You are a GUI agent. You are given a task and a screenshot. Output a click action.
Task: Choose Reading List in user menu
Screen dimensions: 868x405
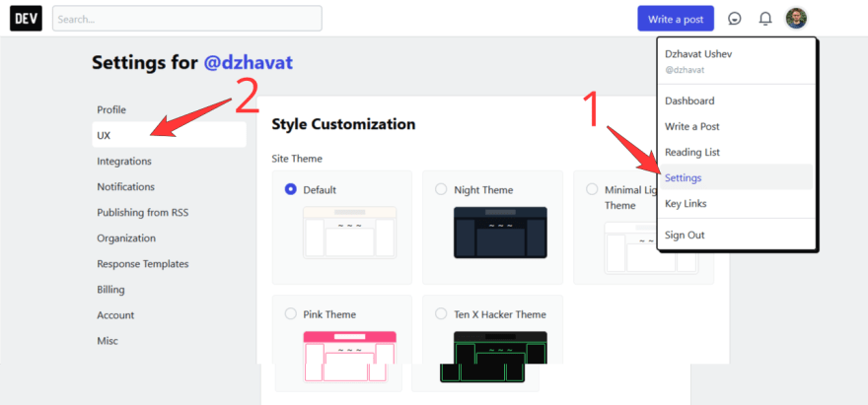tap(736, 152)
